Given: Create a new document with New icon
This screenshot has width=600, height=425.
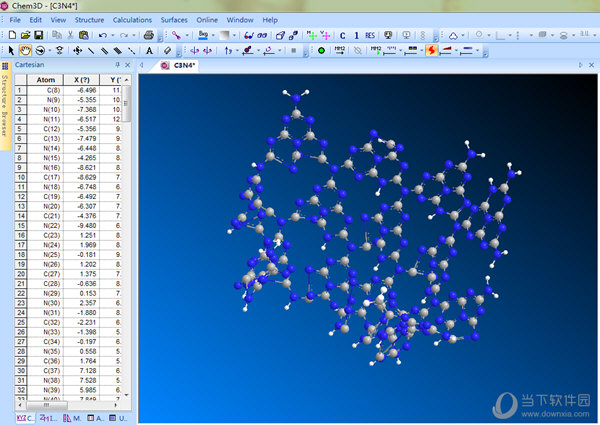Looking at the screenshot, I should click(x=12, y=35).
